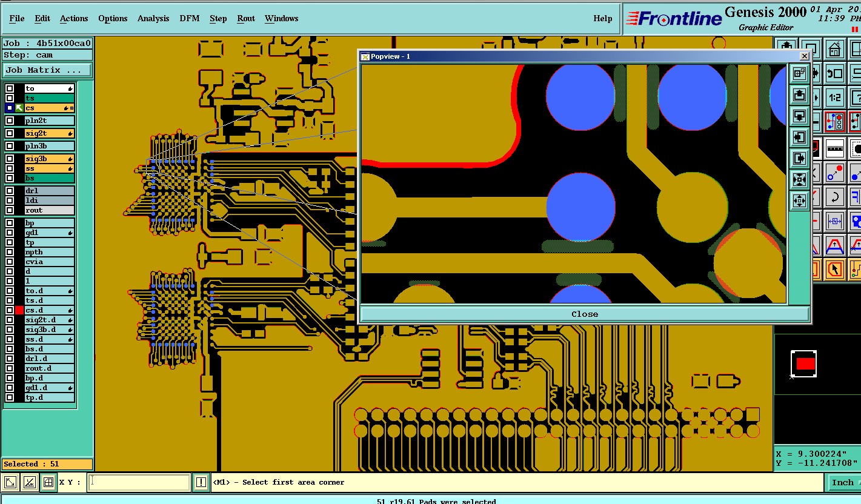Screen dimensions: 861x504
Task: Activate the orange pointer select tool
Action: coord(834,269)
